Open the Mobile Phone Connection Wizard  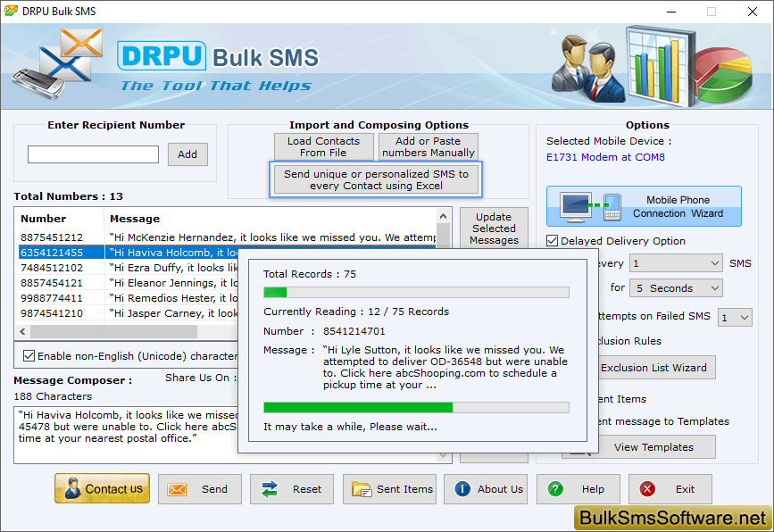(644, 206)
